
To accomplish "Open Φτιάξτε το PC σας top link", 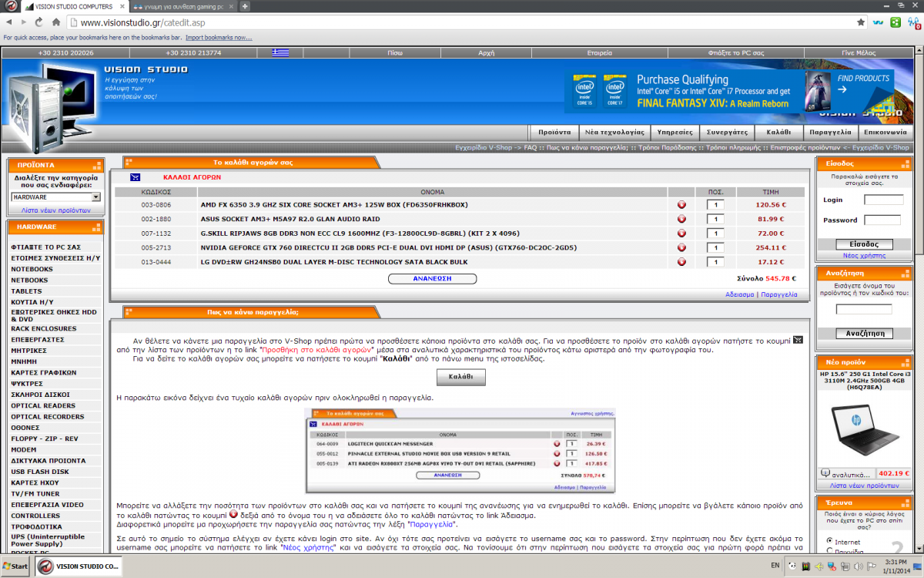I will tap(735, 53).
